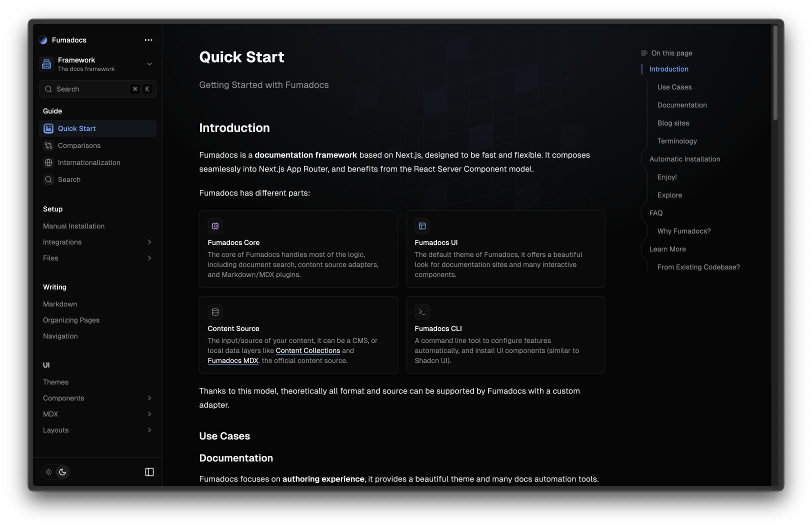The image size is (812, 528).
Task: Collapse the sidebar panel
Action: click(x=149, y=472)
